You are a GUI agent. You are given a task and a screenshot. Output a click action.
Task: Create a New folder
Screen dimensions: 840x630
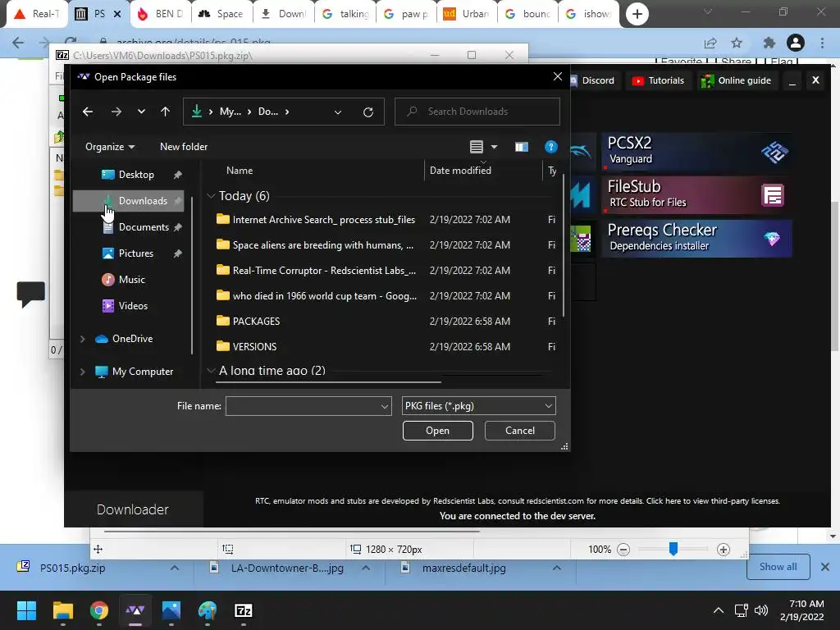184,147
